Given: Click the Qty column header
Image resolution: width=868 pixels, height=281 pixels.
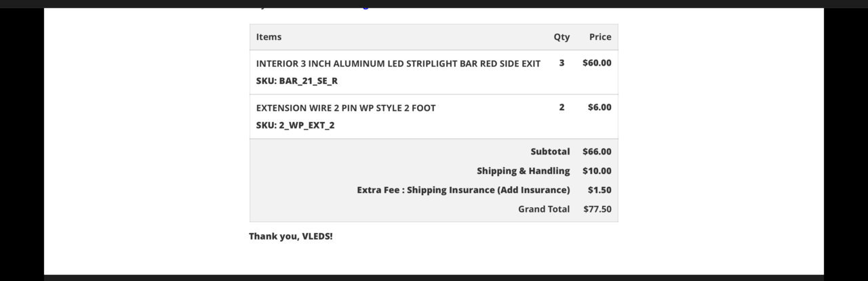Looking at the screenshot, I should 561,37.
